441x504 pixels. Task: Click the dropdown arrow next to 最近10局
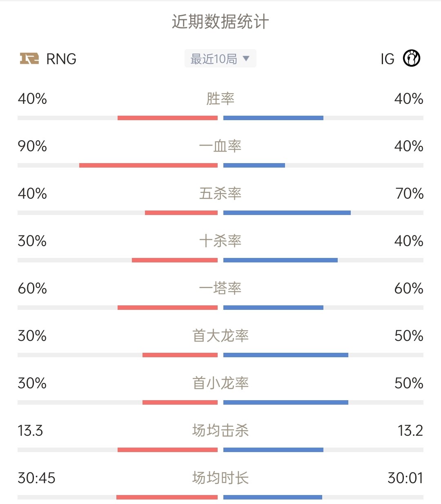pos(246,58)
